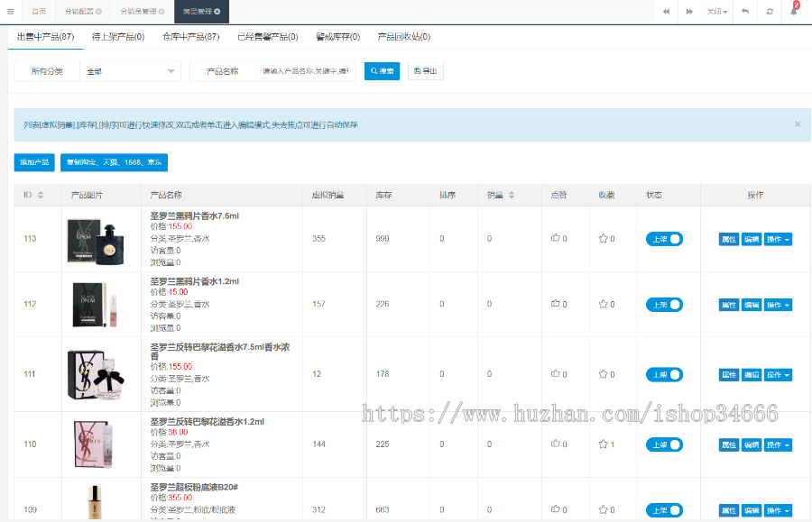Viewport: 812px width, 522px height.
Task: Toggle the 上架 status switch for product 109
Action: (664, 510)
